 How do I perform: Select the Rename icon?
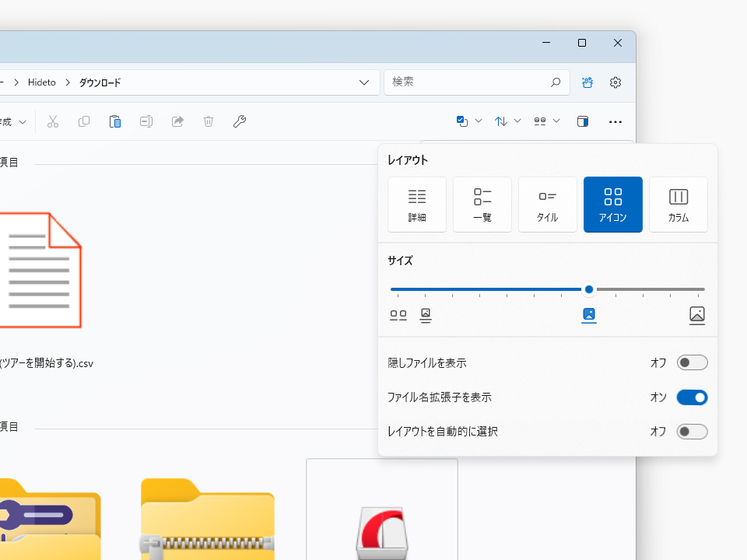[146, 121]
